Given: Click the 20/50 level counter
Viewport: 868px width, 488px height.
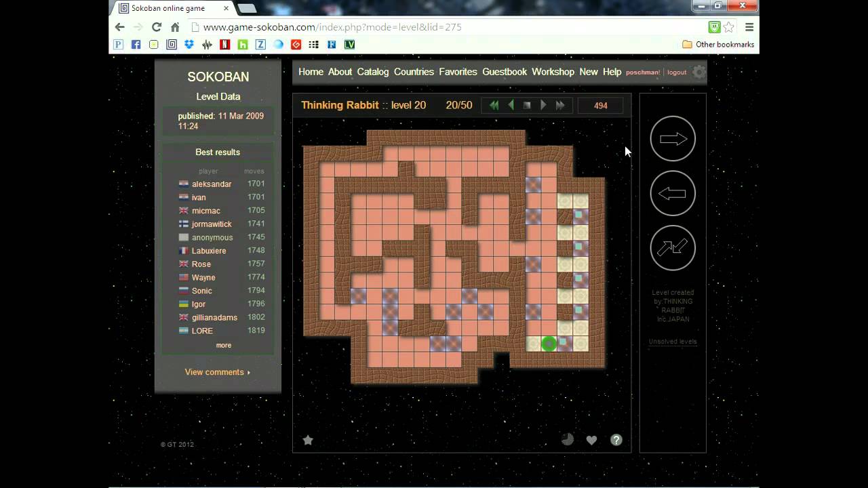Looking at the screenshot, I should 459,105.
